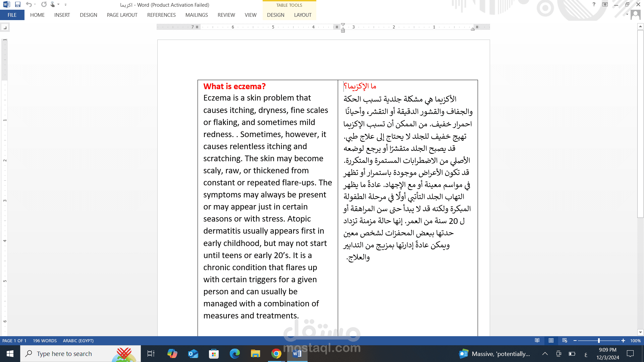Click the user account avatar
This screenshot has height=362, width=644.
click(x=635, y=15)
